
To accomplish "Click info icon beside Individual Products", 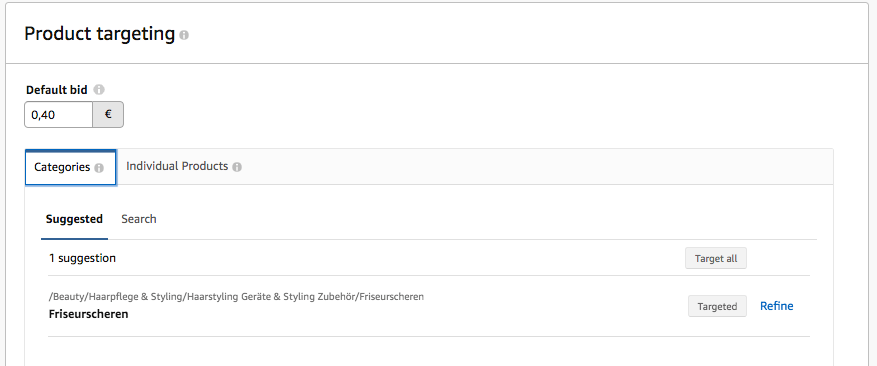I will click(x=237, y=167).
